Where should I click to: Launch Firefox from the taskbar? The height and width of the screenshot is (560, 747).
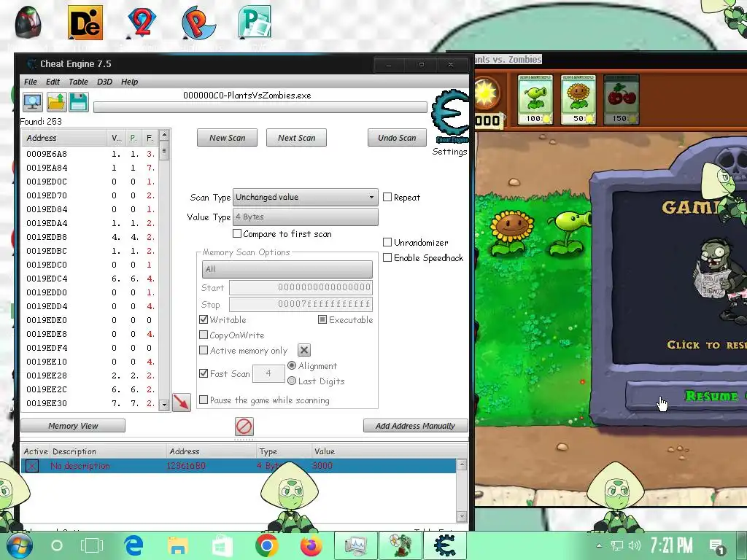coord(311,545)
